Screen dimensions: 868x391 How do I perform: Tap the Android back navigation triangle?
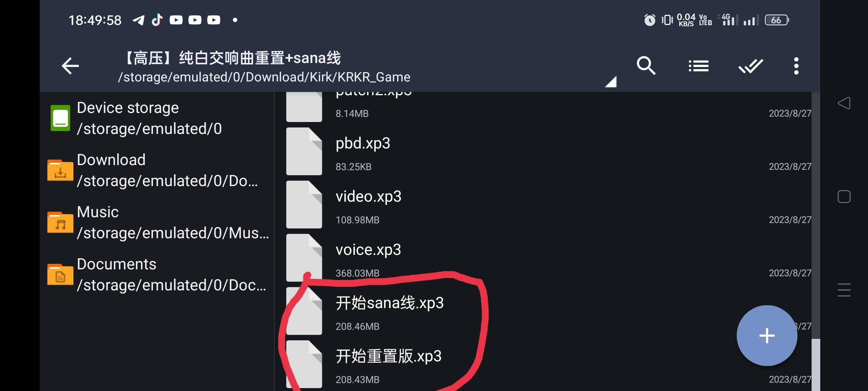pyautogui.click(x=844, y=103)
